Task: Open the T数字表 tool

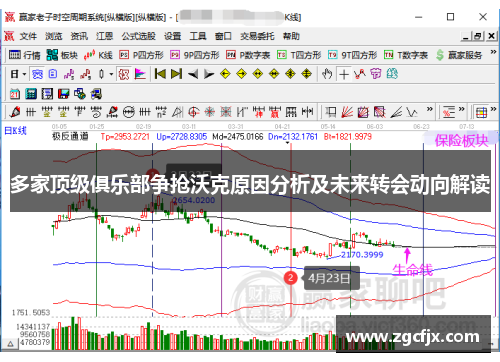Action: (406, 55)
